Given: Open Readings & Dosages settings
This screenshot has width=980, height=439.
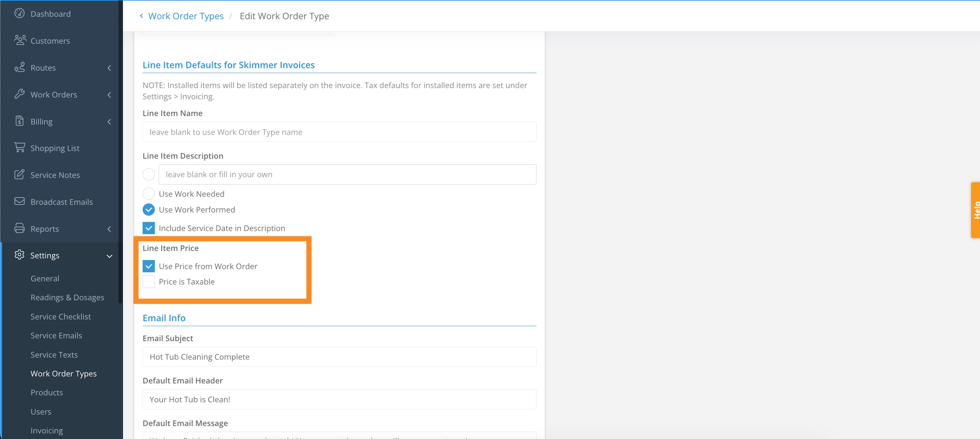Looking at the screenshot, I should [x=67, y=297].
